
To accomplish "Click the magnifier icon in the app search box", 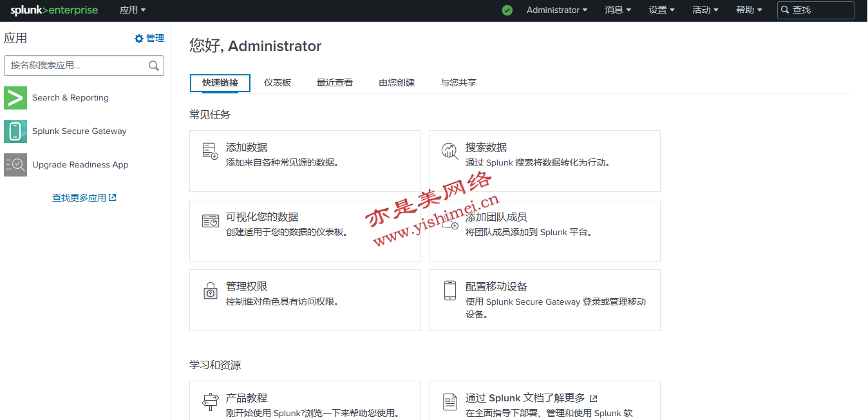I will pos(154,66).
